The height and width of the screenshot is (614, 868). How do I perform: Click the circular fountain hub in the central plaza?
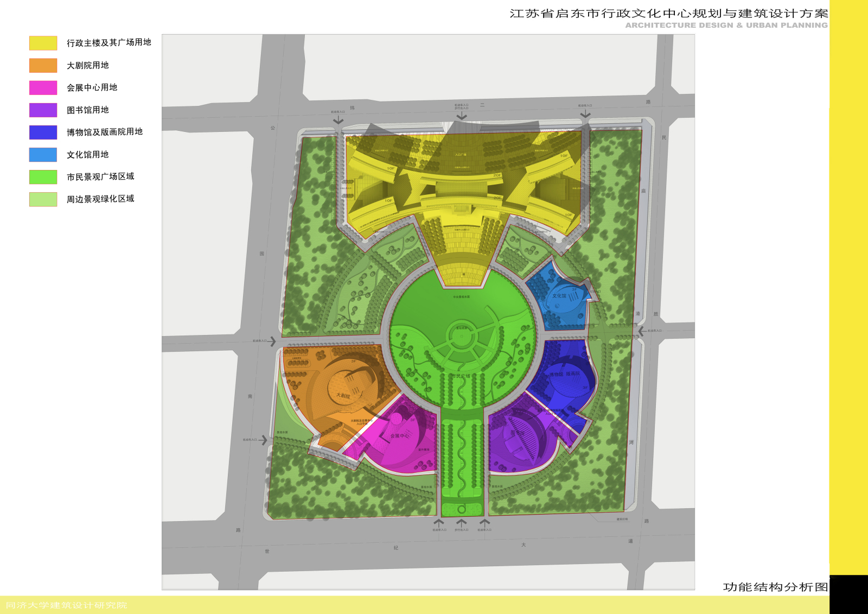[461, 336]
